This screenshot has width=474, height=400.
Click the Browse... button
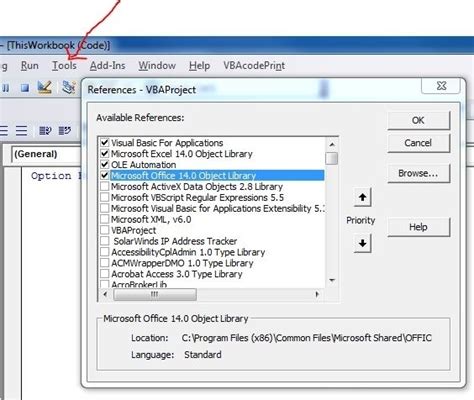pyautogui.click(x=419, y=173)
